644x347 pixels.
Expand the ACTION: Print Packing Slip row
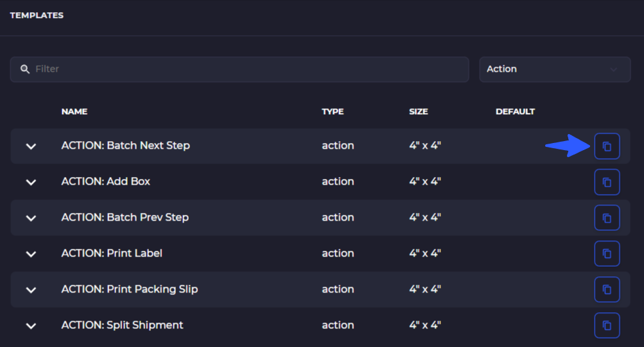click(x=31, y=290)
